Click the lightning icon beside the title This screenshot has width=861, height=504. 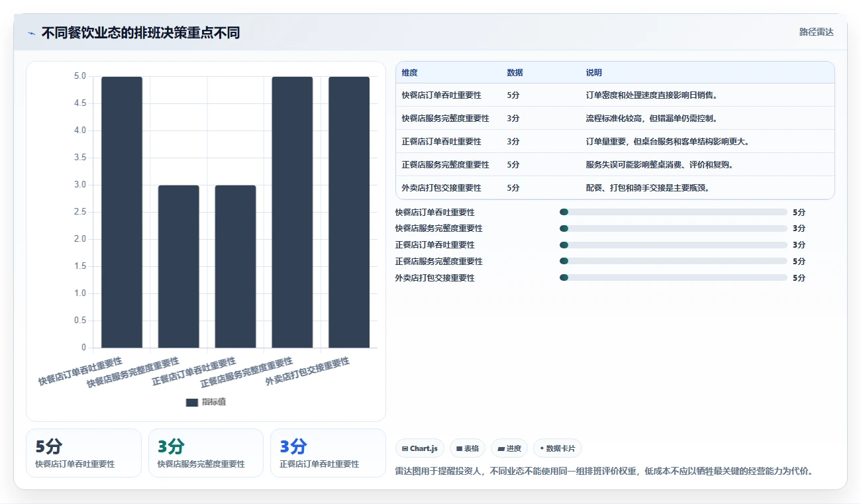(x=31, y=33)
